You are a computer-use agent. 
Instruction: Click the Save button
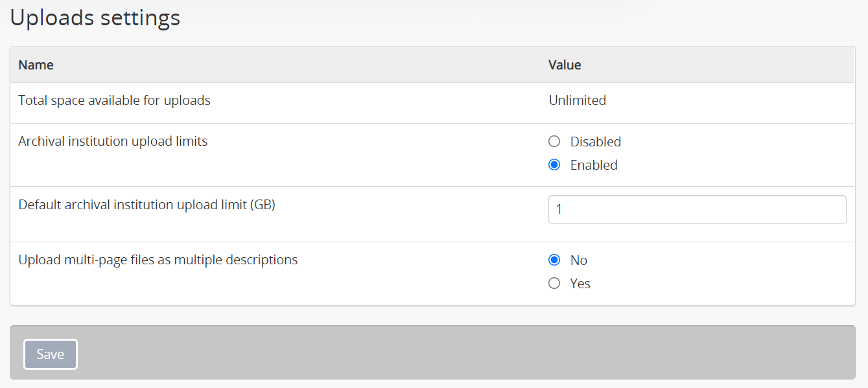click(51, 354)
